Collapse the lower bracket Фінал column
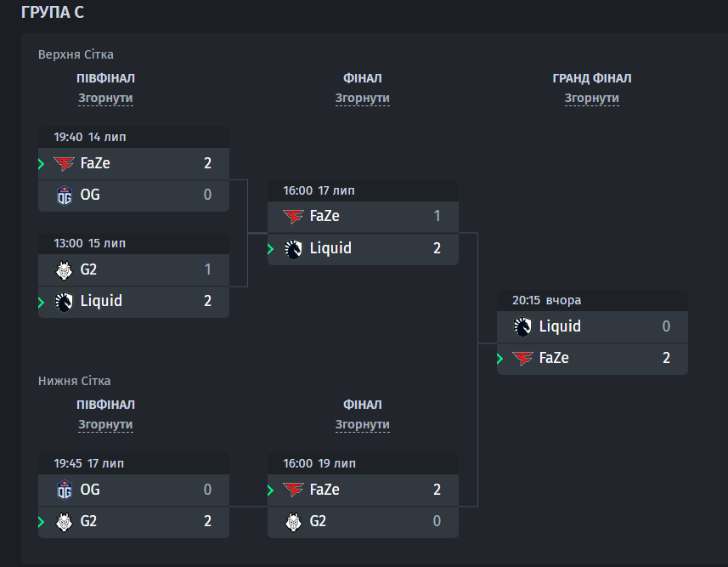The height and width of the screenshot is (567, 728). click(x=362, y=424)
